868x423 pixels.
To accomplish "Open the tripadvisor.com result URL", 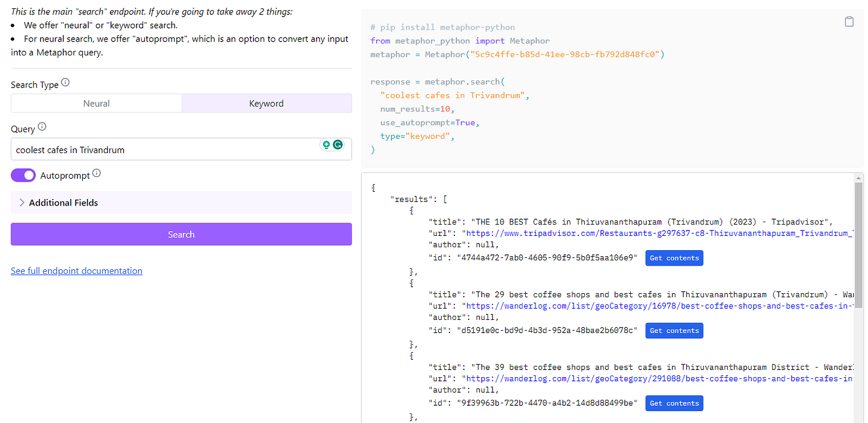I will click(659, 234).
